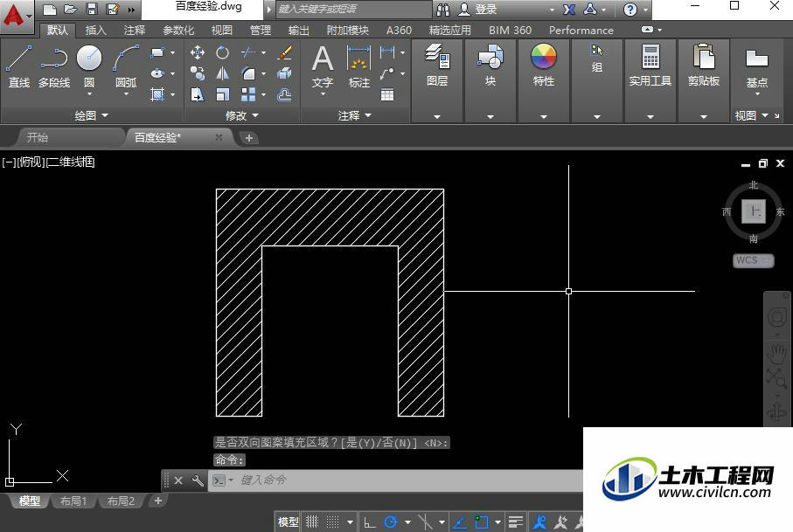Select the Polyline (多段线) tool
The width and height of the screenshot is (793, 532).
tap(54, 66)
